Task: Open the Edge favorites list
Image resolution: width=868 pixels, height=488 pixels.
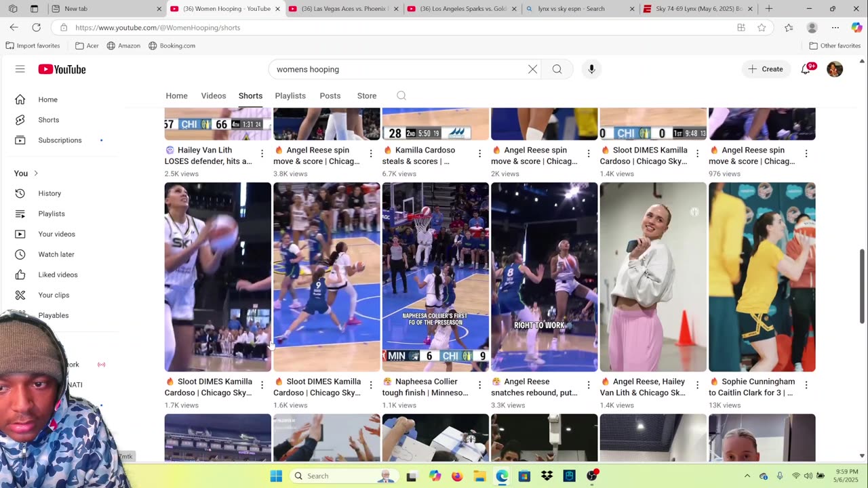Action: point(789,28)
